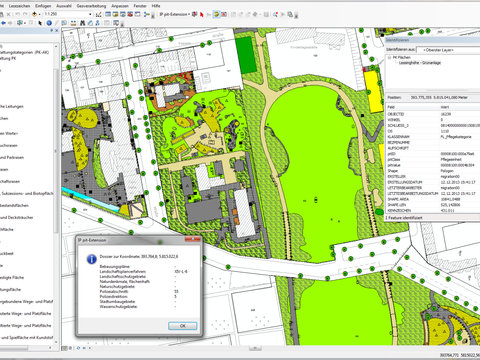Click the Select Features tool icon
480x360 pixels.
20,23
